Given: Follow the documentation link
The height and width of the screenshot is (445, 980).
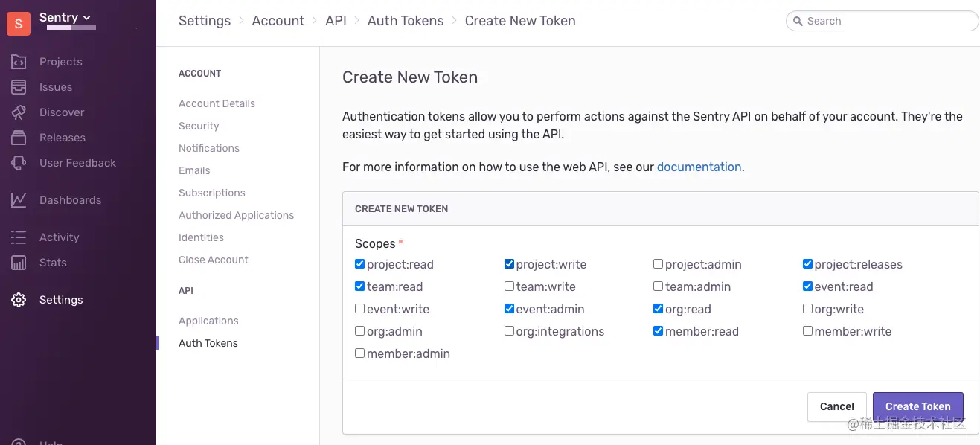Looking at the screenshot, I should [699, 167].
